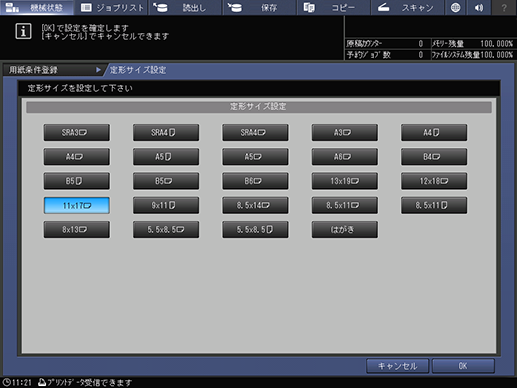Click the globe language icon
This screenshot has width=517, height=388.
455,7
